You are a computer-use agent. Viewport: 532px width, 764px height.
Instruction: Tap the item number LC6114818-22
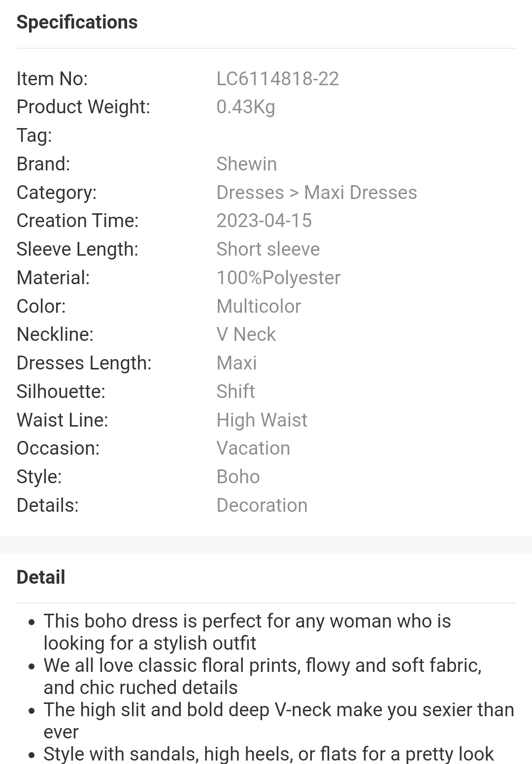click(x=278, y=79)
